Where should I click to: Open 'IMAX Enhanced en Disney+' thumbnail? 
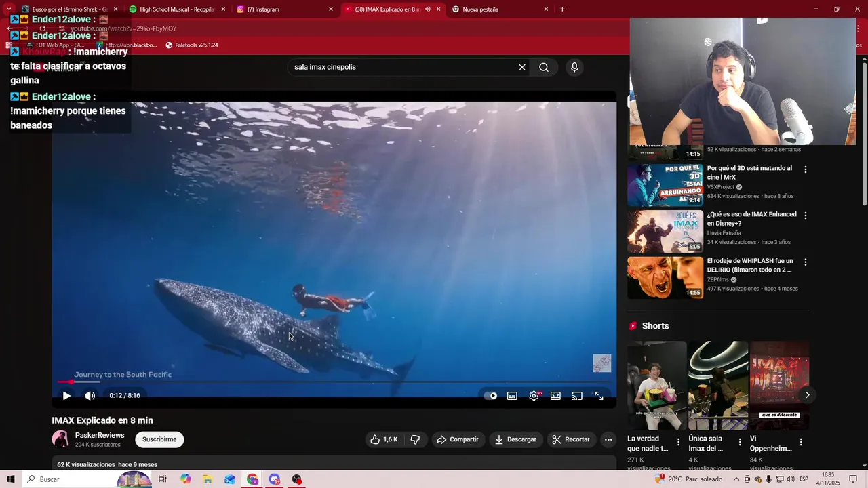coord(665,231)
